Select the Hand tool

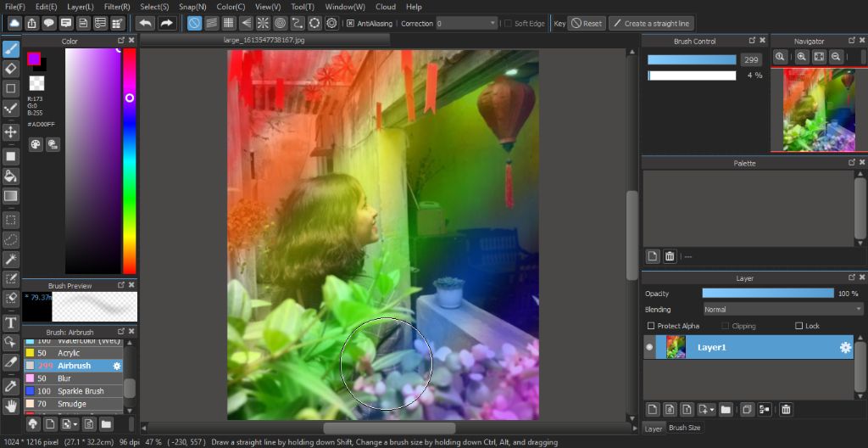pos(11,406)
